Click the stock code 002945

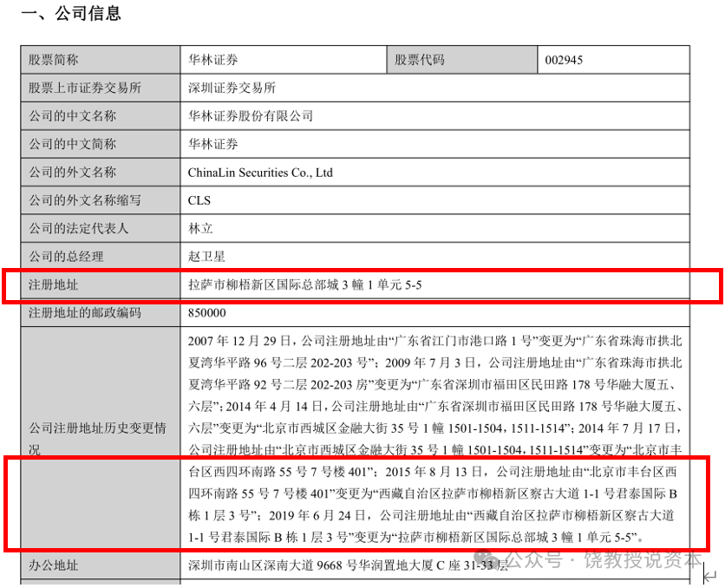click(564, 60)
